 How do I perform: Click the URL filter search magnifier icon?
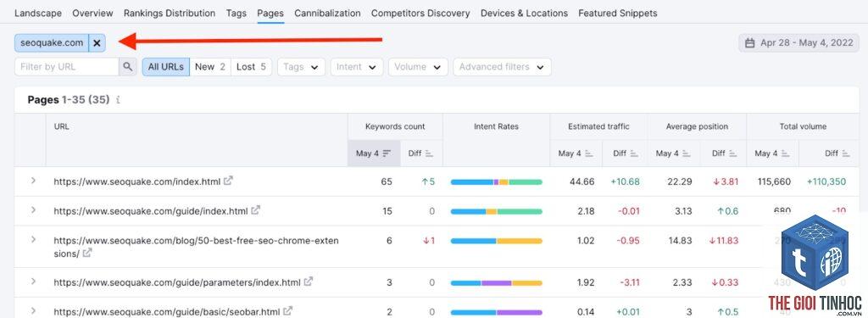(x=128, y=66)
